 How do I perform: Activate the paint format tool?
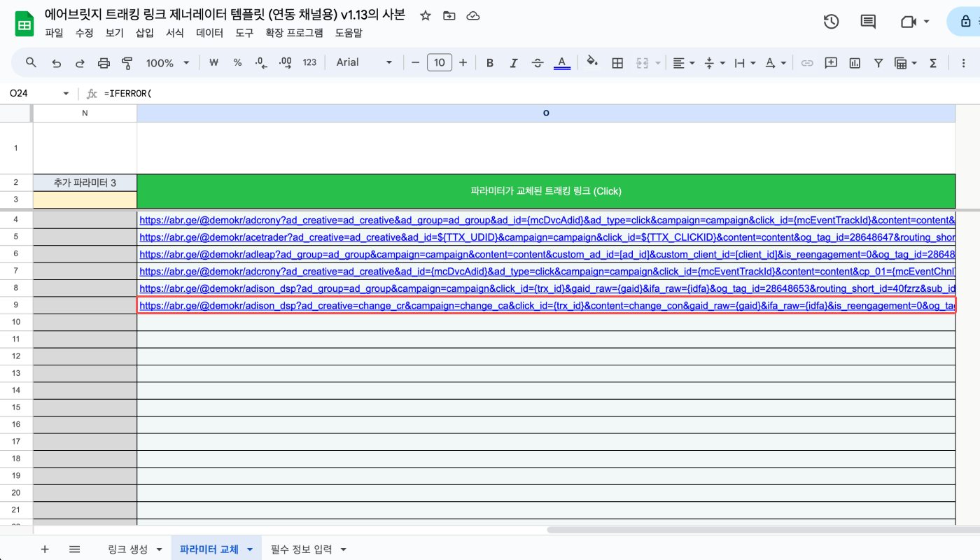coord(127,63)
